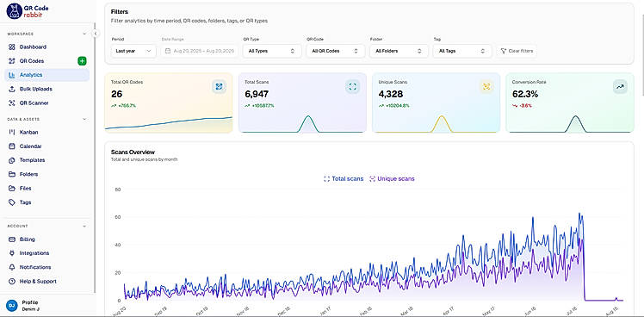Click the Tags label icon
The height and width of the screenshot is (317, 644).
click(x=11, y=202)
